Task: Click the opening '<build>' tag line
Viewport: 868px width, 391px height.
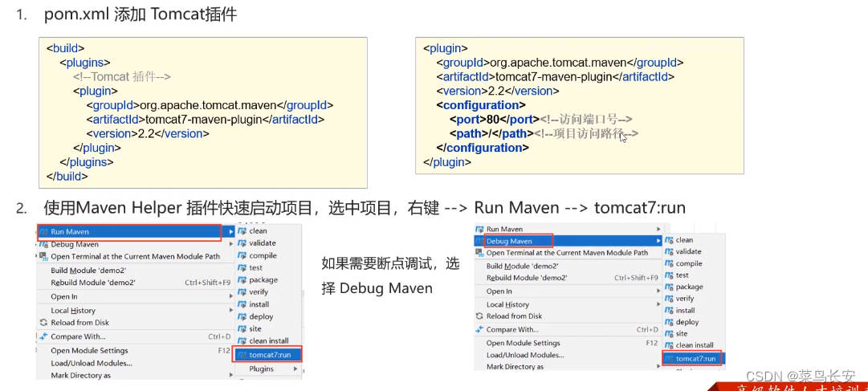Action: [x=65, y=48]
